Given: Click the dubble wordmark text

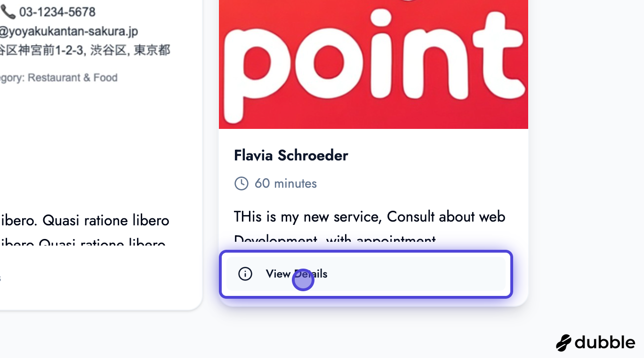Looking at the screenshot, I should click(605, 342).
